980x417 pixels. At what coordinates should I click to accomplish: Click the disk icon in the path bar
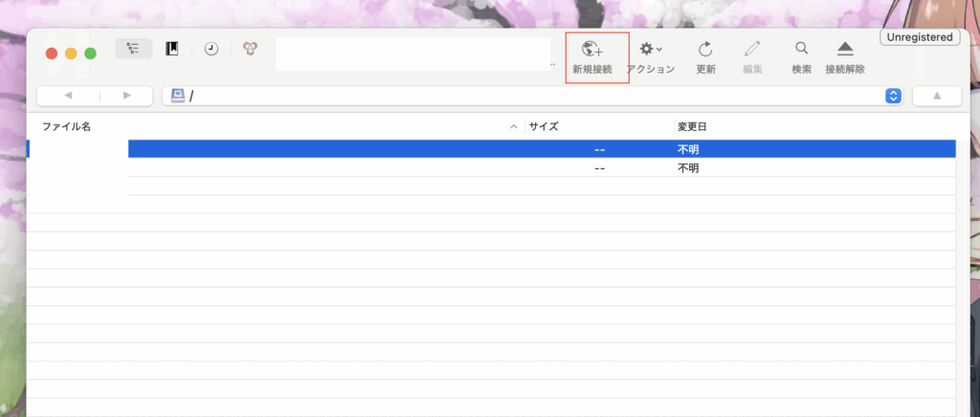pyautogui.click(x=178, y=96)
